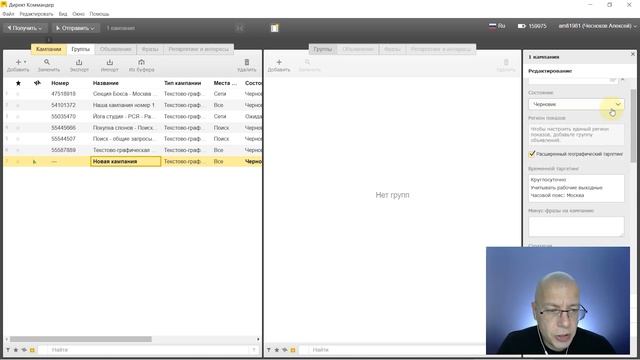The width and height of the screenshot is (640, 360).
Task: Click the Удалить trash icon in groups panel
Action: [506, 62]
